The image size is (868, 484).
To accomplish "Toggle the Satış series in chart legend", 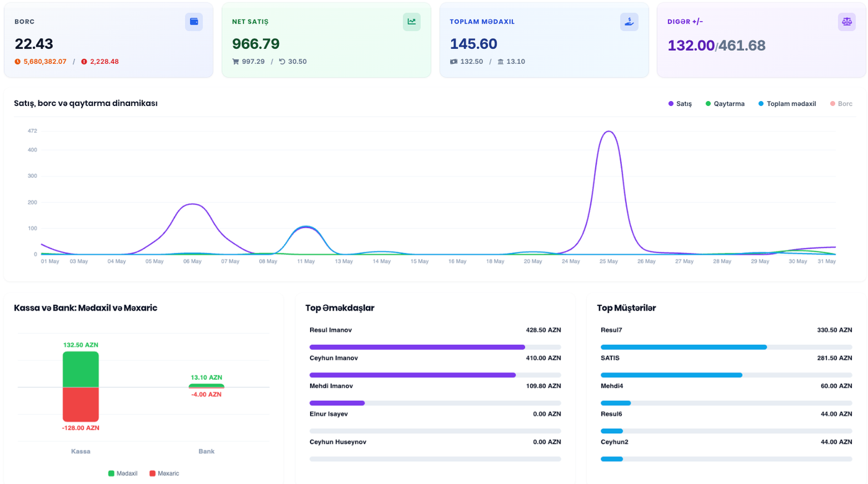I will pyautogui.click(x=680, y=103).
